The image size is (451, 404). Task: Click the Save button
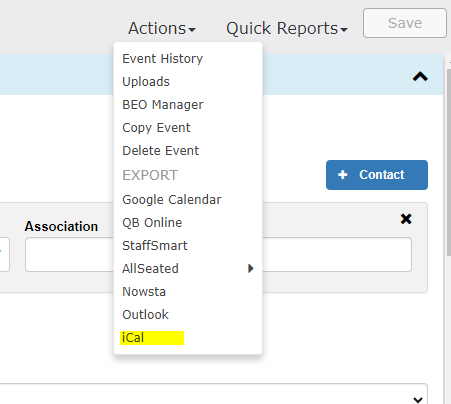405,23
